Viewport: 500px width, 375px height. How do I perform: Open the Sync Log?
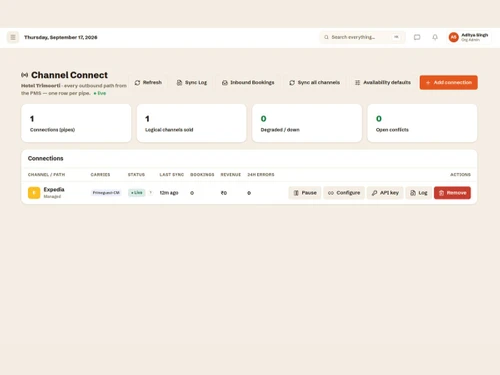tap(192, 82)
